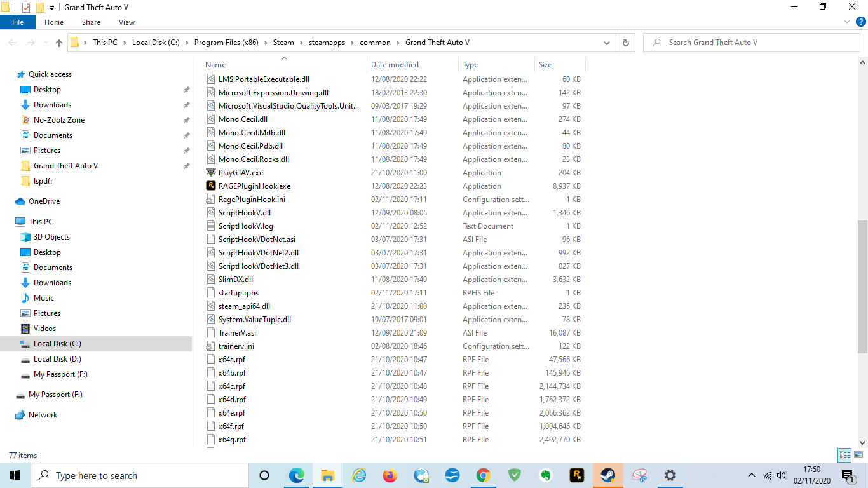Expand the address bar history dropdown
Viewport: 868px width, 488px height.
[x=607, y=43]
